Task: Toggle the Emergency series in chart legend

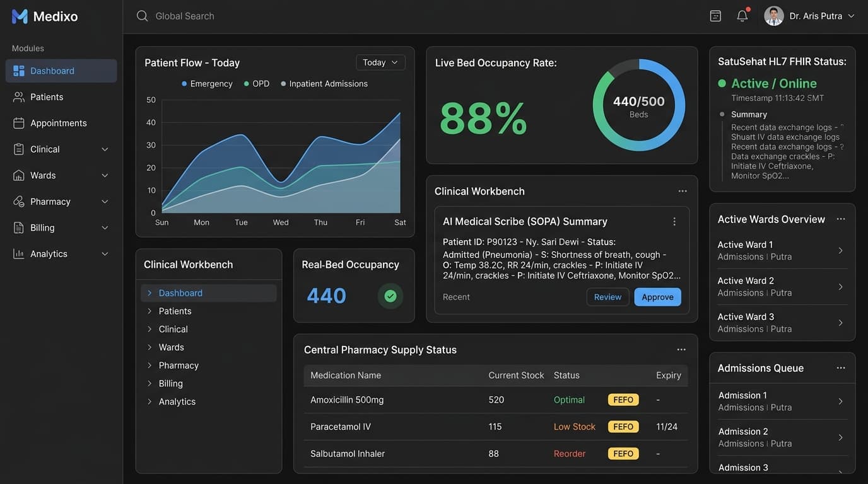Action: tap(207, 84)
